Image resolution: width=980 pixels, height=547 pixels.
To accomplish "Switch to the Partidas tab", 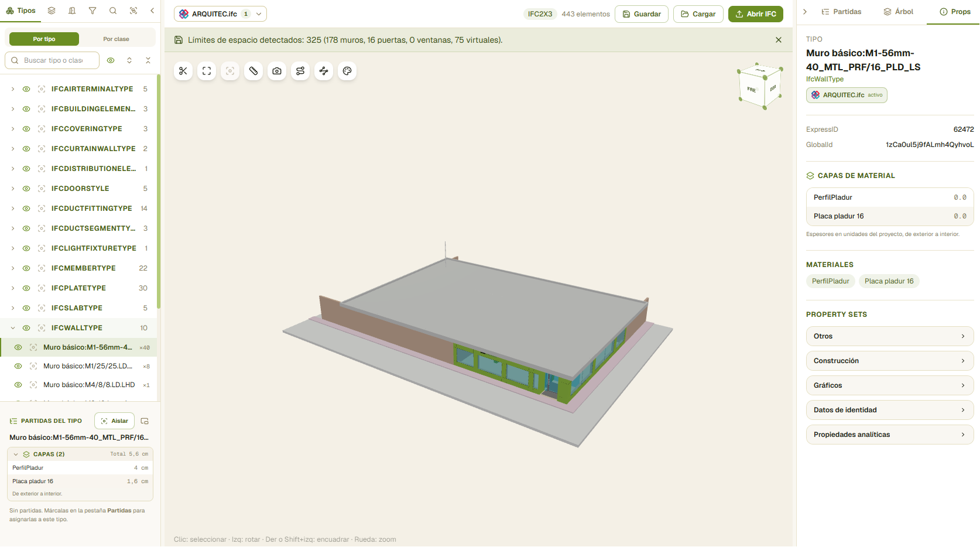I will (841, 12).
